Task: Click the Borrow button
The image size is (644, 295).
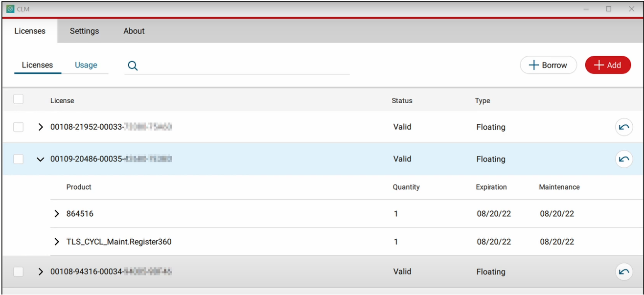Action: (x=548, y=65)
